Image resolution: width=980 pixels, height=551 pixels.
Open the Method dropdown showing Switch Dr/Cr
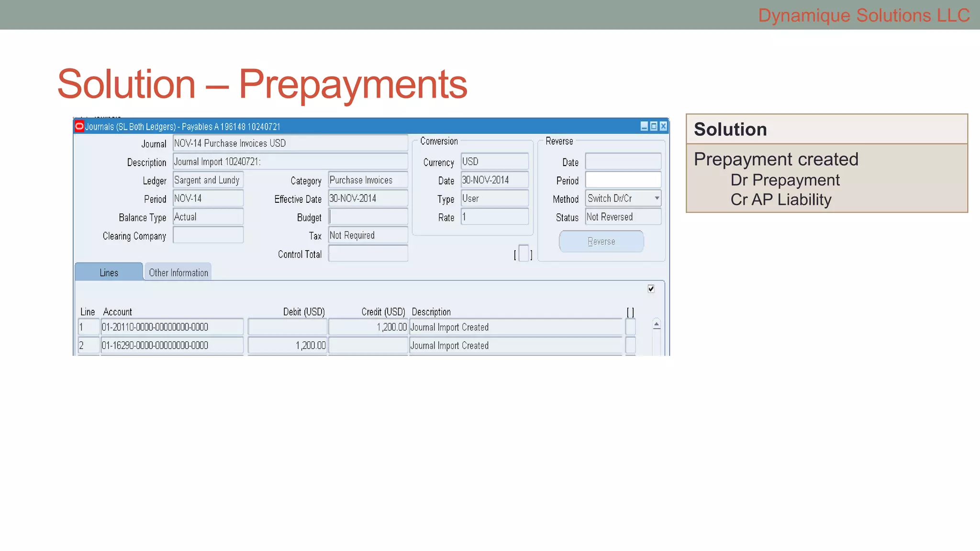tap(657, 198)
